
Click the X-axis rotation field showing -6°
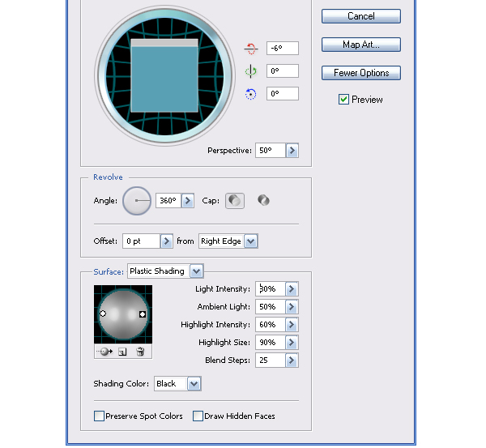pos(283,49)
